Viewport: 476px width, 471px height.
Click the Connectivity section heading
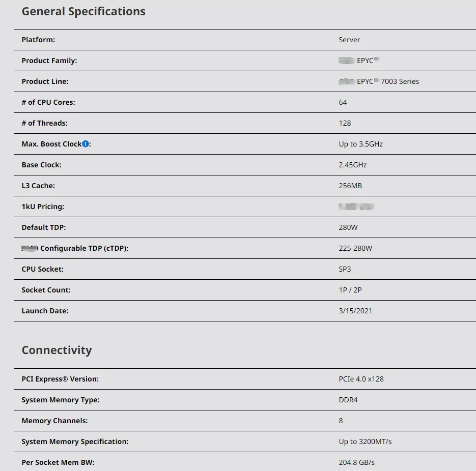click(x=57, y=350)
